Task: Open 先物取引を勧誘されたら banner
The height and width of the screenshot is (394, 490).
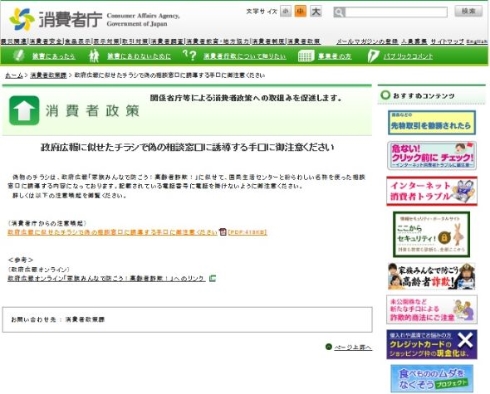Action: [x=432, y=123]
